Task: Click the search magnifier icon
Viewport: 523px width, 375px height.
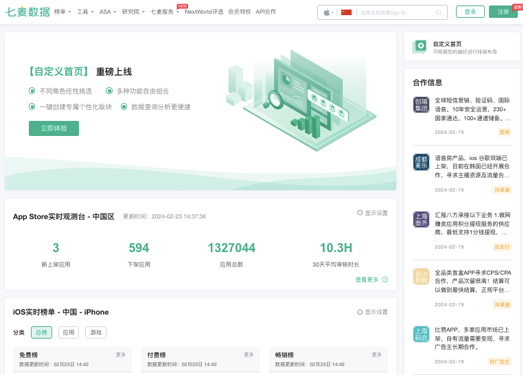Action: click(x=439, y=13)
